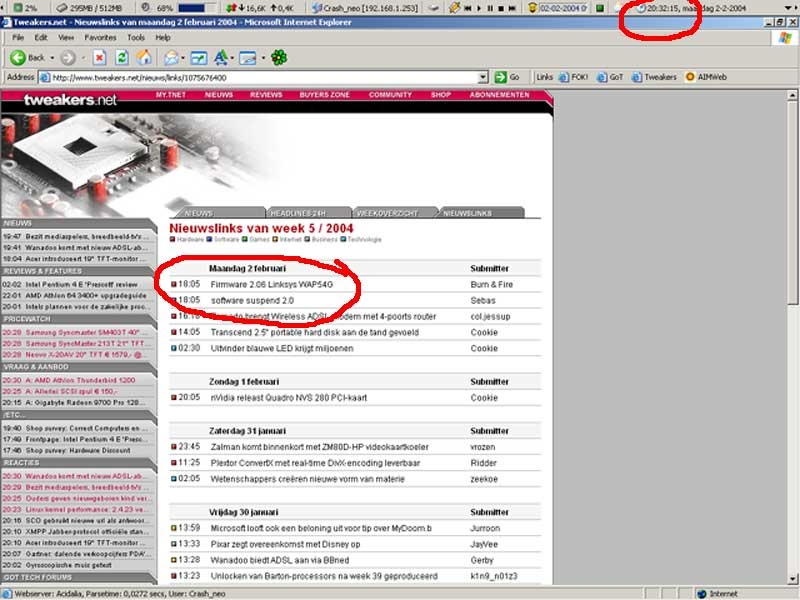
Task: Open the Forward button history dropdown arrow
Action: point(83,58)
